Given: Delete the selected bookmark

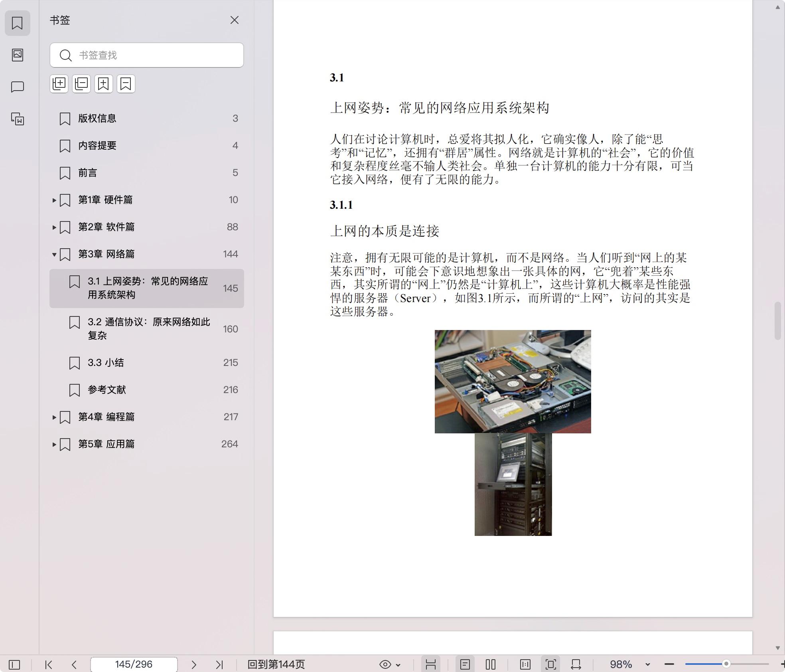Looking at the screenshot, I should (x=126, y=84).
